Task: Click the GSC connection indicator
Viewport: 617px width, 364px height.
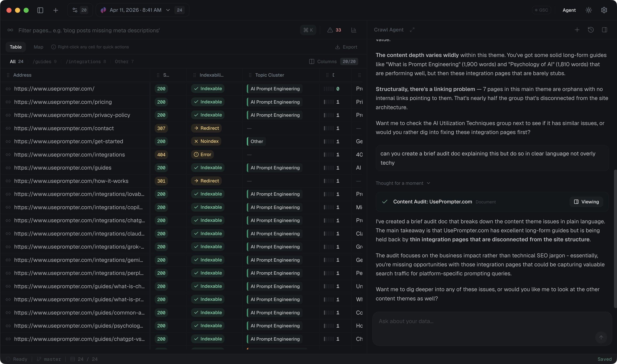Action: (541, 10)
